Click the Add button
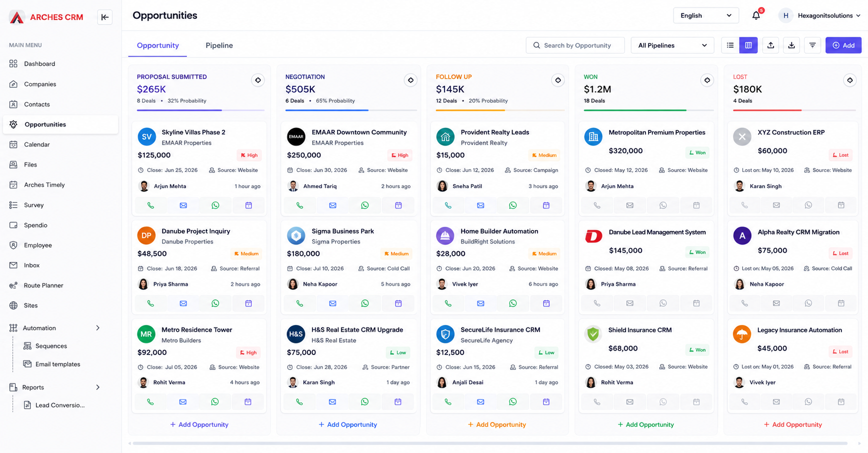Image resolution: width=868 pixels, height=453 pixels. click(843, 45)
